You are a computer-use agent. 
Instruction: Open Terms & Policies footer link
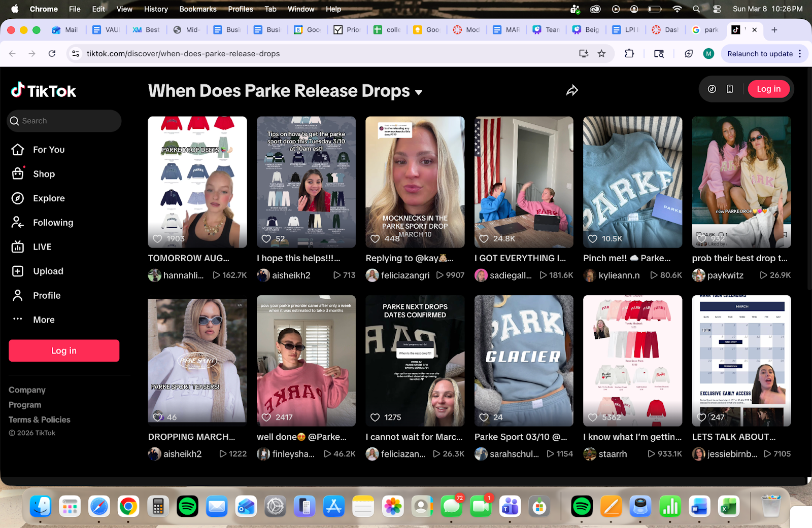[40, 419]
